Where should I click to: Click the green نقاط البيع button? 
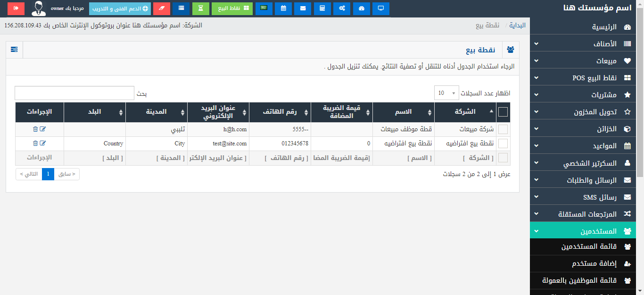(232, 8)
